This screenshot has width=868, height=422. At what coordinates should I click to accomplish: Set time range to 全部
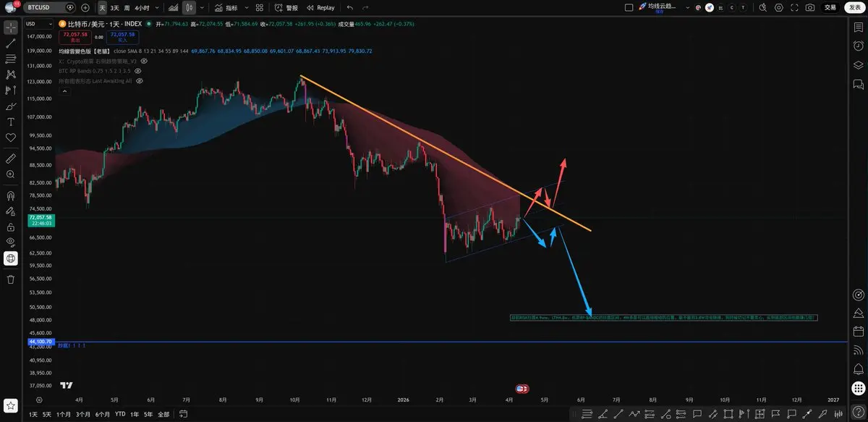[x=163, y=415]
